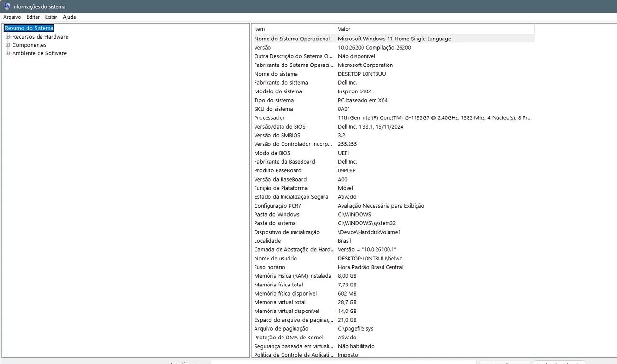
Task: Open the "Ajuda" menu
Action: (69, 17)
